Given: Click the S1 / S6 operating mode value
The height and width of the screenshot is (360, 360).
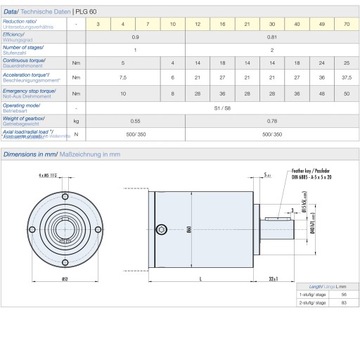Looking at the screenshot, I should pyautogui.click(x=223, y=108).
